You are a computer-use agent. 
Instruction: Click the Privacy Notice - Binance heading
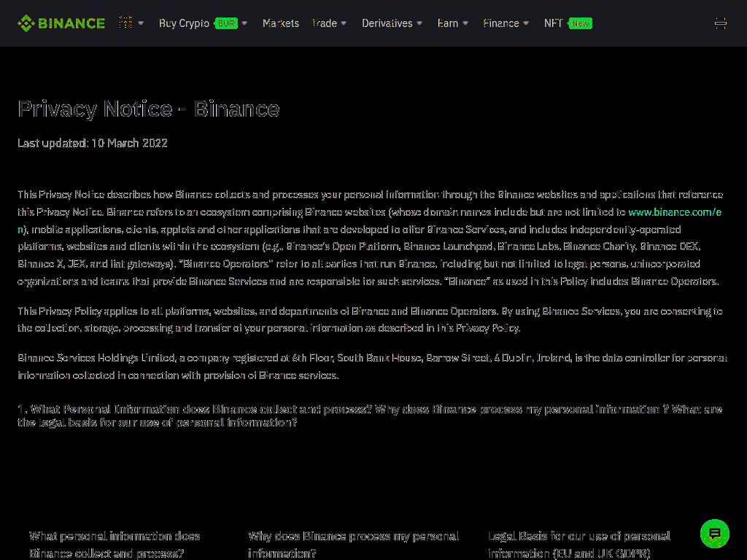pos(149,109)
